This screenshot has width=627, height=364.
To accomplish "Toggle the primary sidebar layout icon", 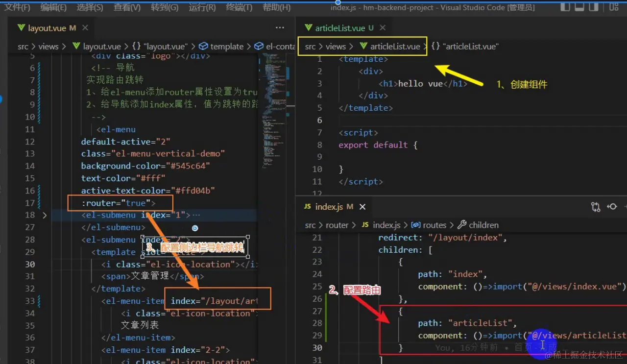I will [565, 7].
